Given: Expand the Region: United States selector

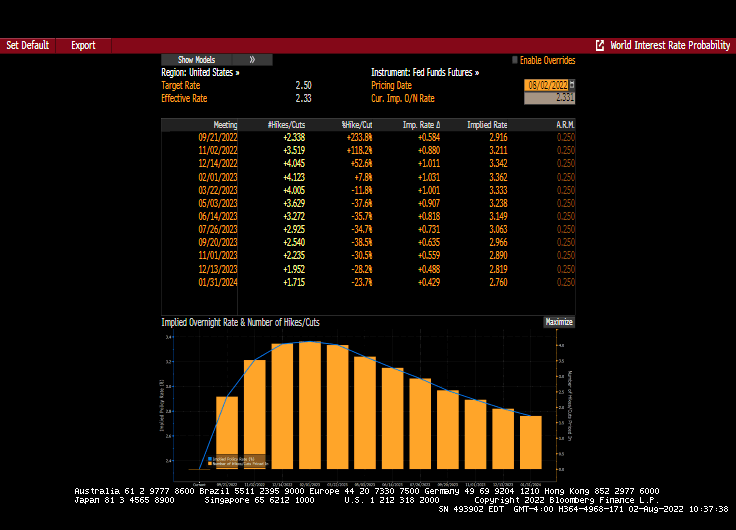Looking at the screenshot, I should [200, 73].
